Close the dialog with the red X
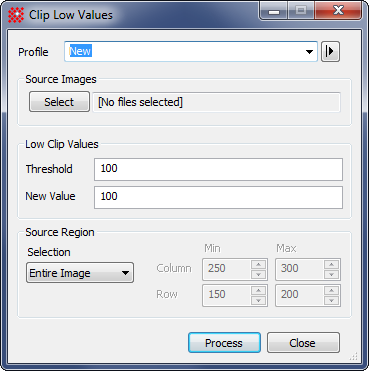This screenshot has width=369, height=371. (338, 12)
